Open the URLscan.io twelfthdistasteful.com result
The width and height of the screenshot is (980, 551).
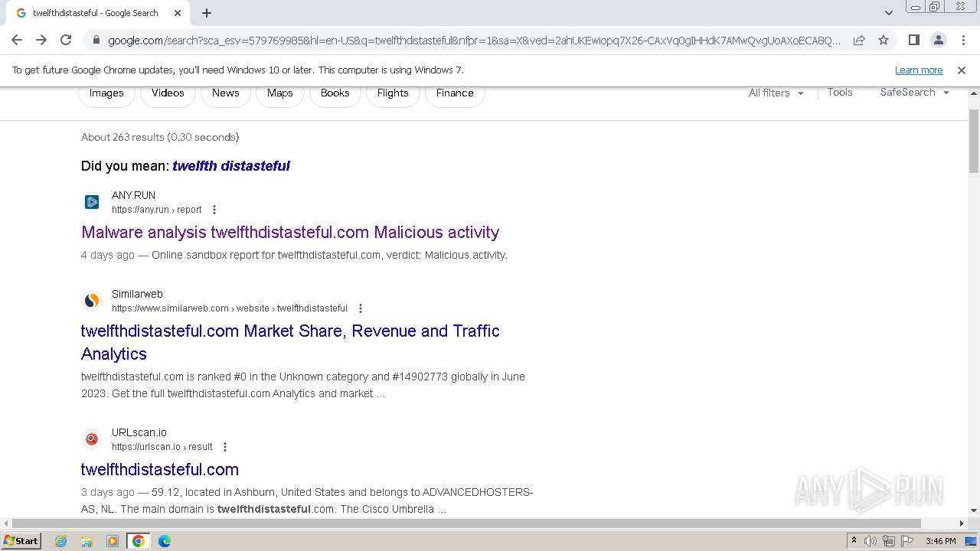(x=160, y=469)
